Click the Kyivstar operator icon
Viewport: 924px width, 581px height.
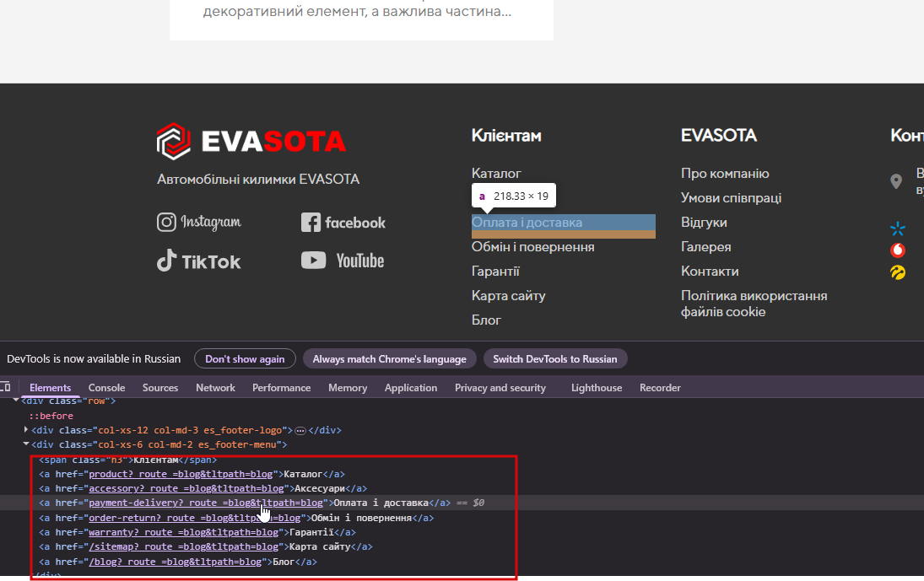[898, 229]
